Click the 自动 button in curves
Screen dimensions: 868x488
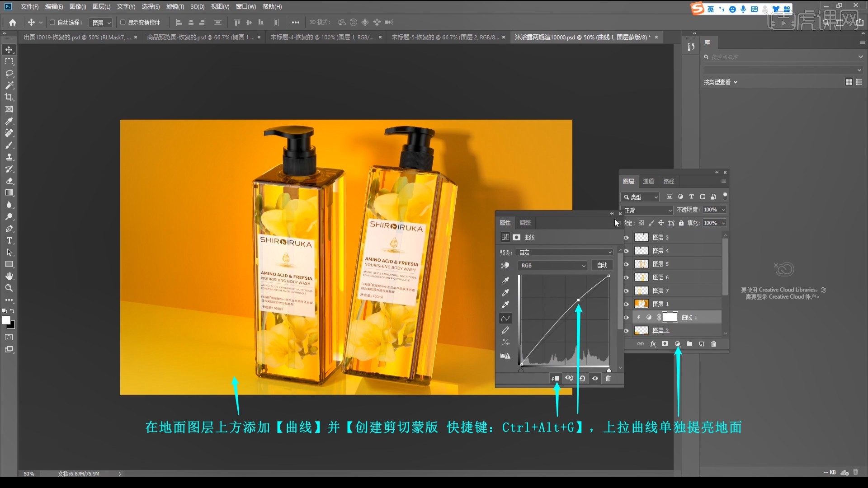coord(602,265)
